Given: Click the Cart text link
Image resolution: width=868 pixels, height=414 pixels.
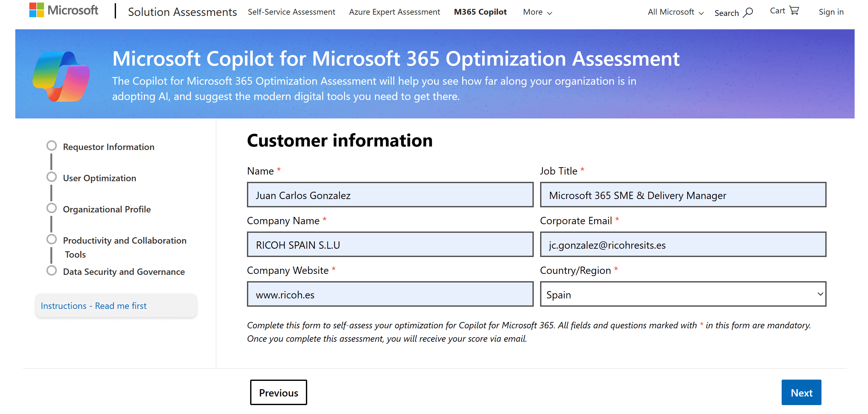Looking at the screenshot, I should pyautogui.click(x=778, y=11).
